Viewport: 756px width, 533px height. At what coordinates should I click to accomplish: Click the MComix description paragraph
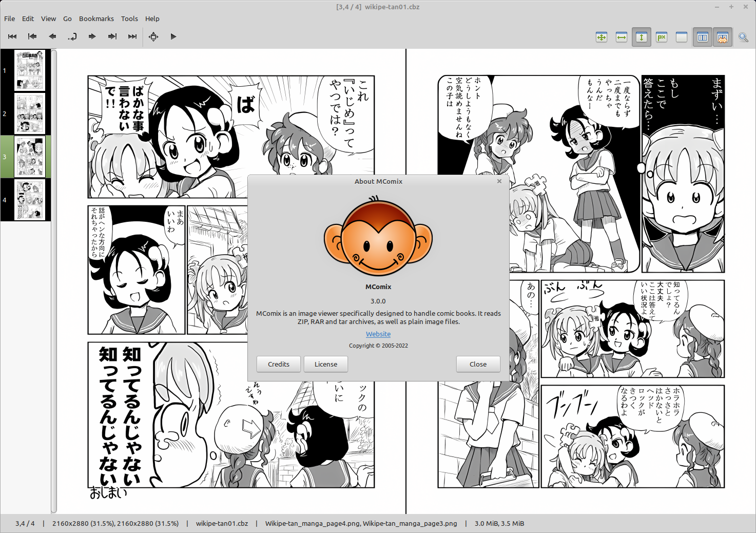[x=378, y=317]
